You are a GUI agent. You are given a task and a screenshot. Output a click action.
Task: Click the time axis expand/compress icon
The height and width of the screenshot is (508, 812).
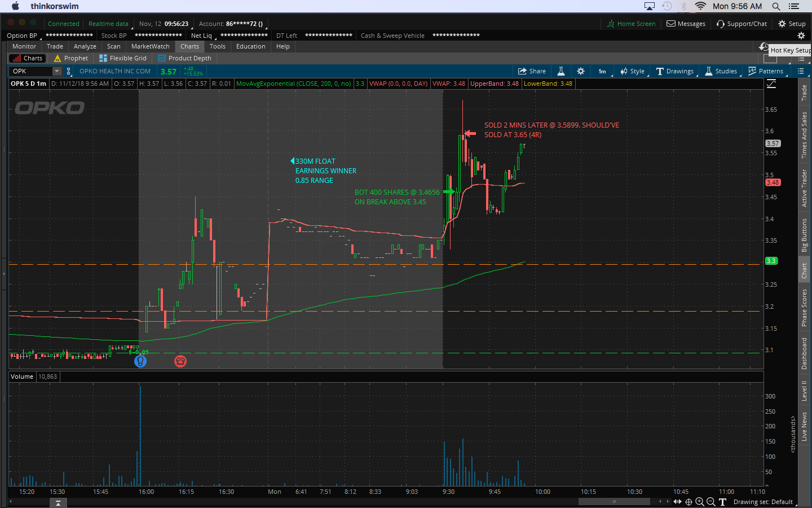point(677,502)
